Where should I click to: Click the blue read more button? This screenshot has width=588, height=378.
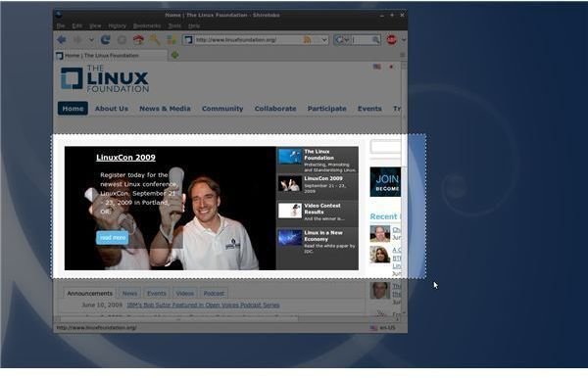coord(112,238)
